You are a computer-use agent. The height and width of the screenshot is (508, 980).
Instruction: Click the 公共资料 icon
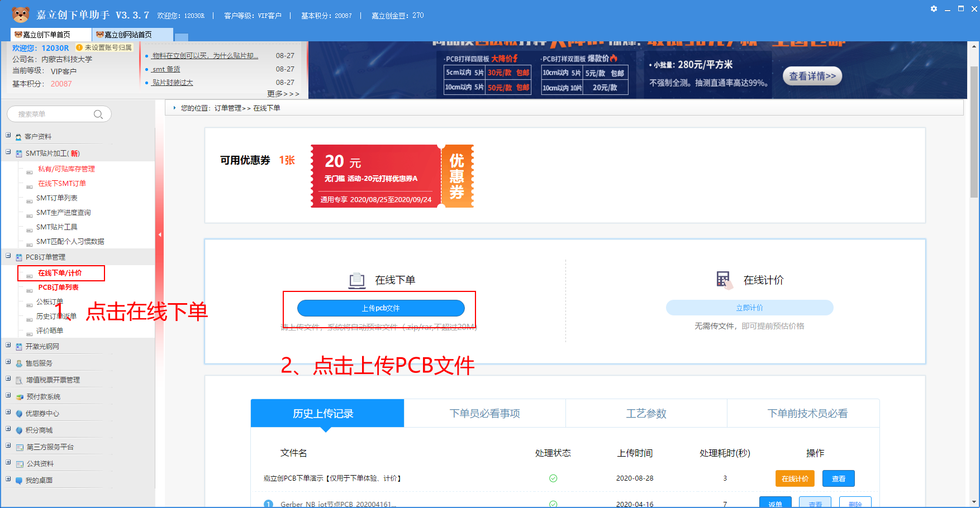click(x=20, y=464)
